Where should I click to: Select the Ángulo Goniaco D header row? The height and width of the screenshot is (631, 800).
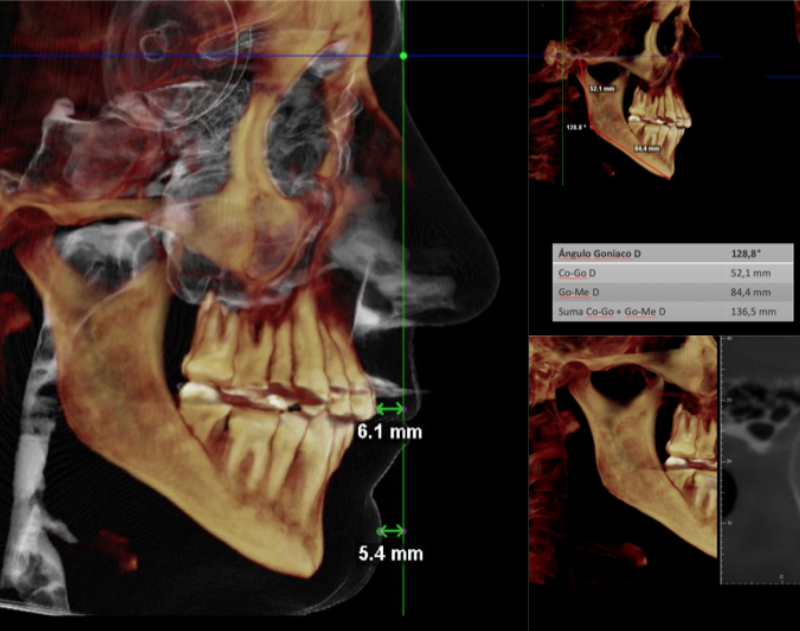(x=672, y=254)
